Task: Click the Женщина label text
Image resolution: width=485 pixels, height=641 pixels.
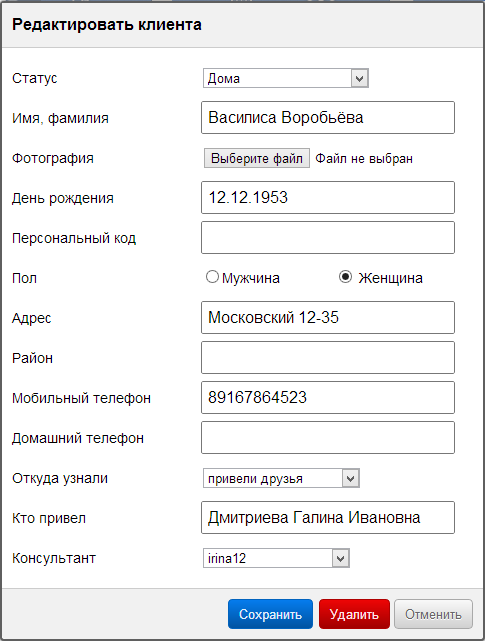Action: click(x=391, y=278)
